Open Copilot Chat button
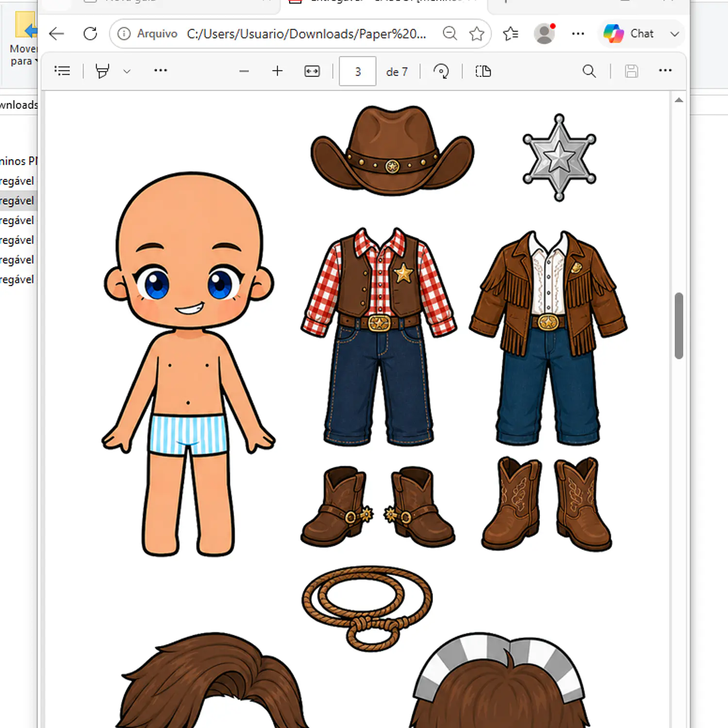The image size is (728, 728). pos(629,33)
